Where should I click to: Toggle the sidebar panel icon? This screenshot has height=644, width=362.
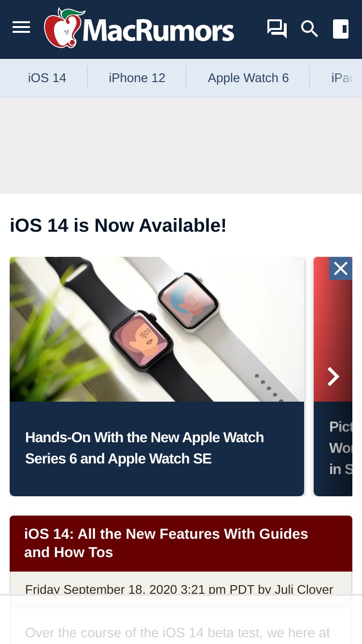[x=341, y=29]
